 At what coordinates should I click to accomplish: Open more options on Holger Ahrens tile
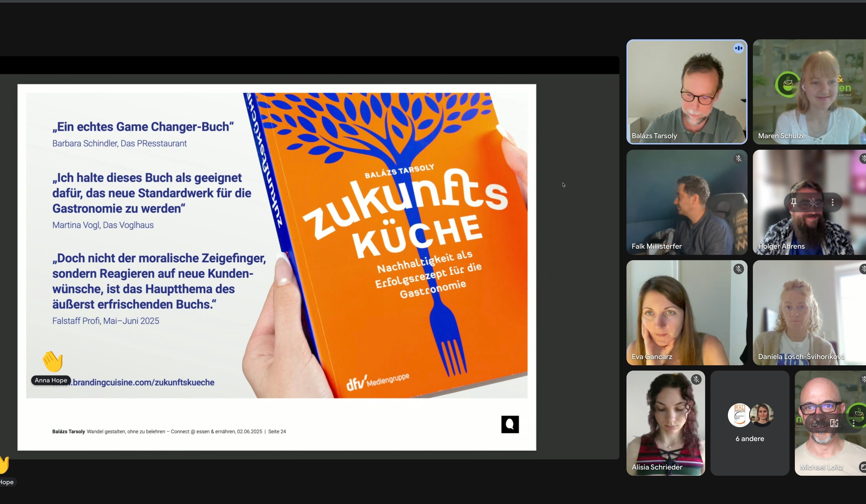(x=833, y=202)
